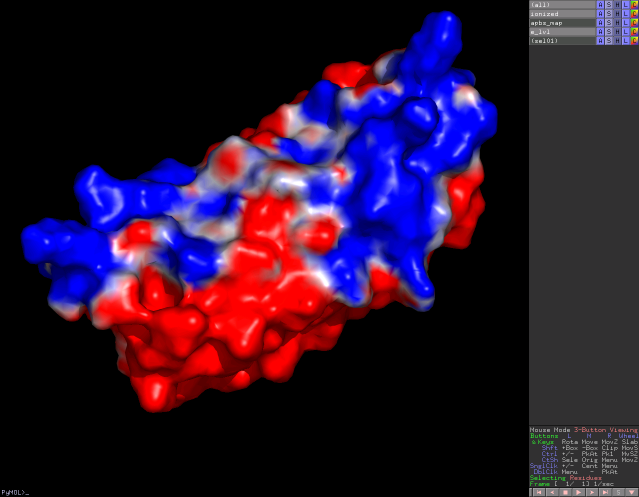Click the green Buttons label
This screenshot has height=497, width=639.
pos(544,436)
